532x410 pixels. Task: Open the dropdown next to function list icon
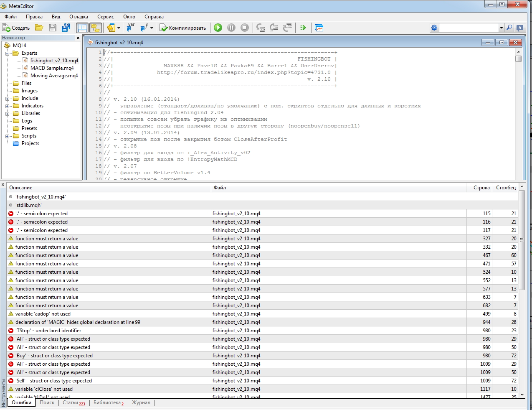click(x=152, y=28)
